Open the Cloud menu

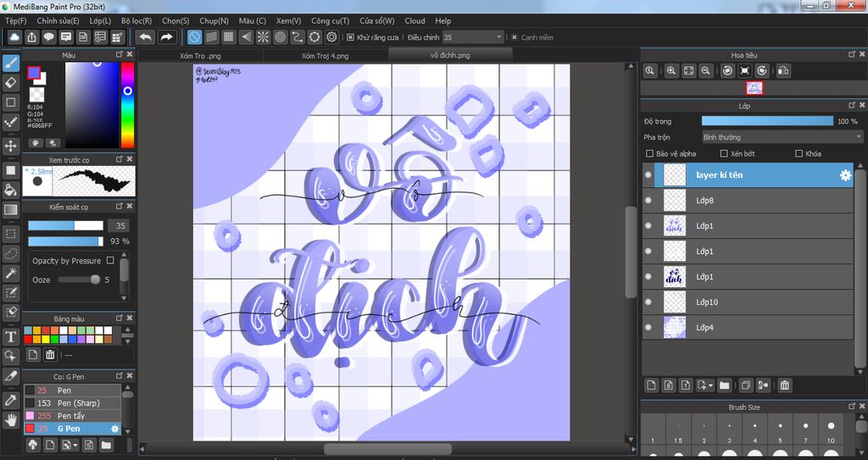click(415, 20)
